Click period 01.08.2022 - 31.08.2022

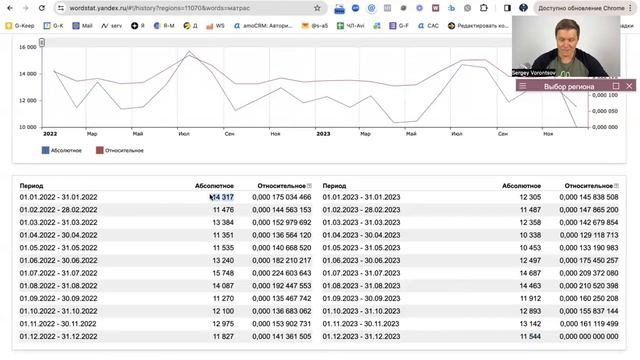[58, 286]
